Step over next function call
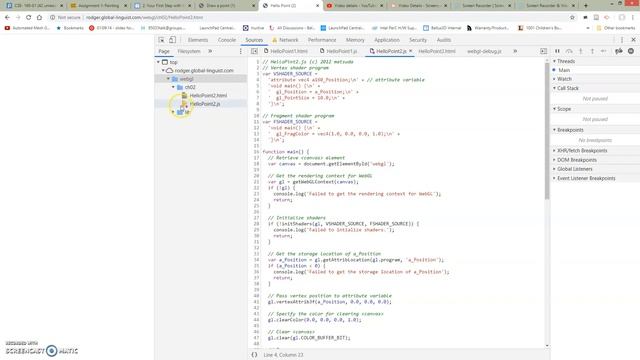This screenshot has height=360, width=640. [x=569, y=51]
